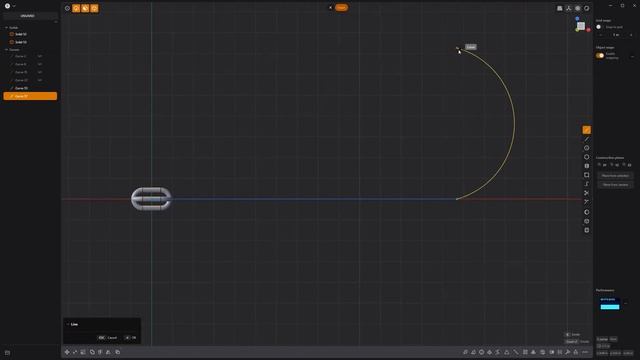This screenshot has height=360, width=640.
Task: Select S-shaped curve tool in sidebar
Action: pyautogui.click(x=587, y=184)
